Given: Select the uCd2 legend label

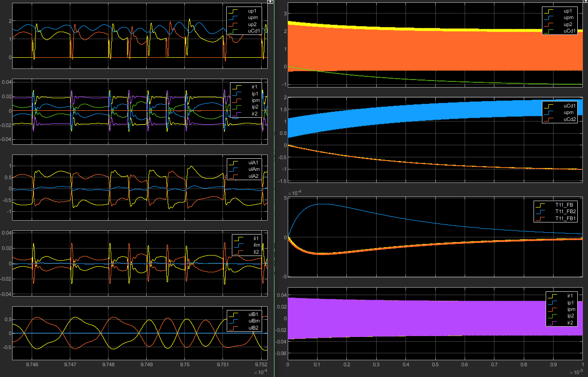Looking at the screenshot, I should coord(570,120).
